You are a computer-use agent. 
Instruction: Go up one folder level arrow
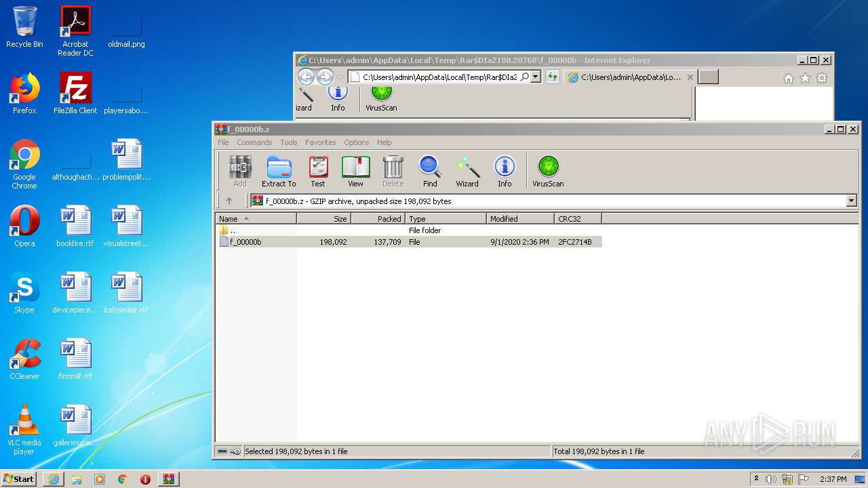(229, 201)
